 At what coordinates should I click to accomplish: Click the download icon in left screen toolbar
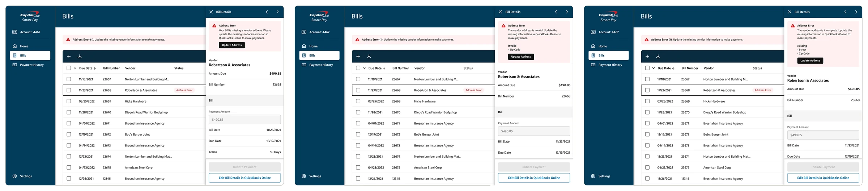coord(80,56)
